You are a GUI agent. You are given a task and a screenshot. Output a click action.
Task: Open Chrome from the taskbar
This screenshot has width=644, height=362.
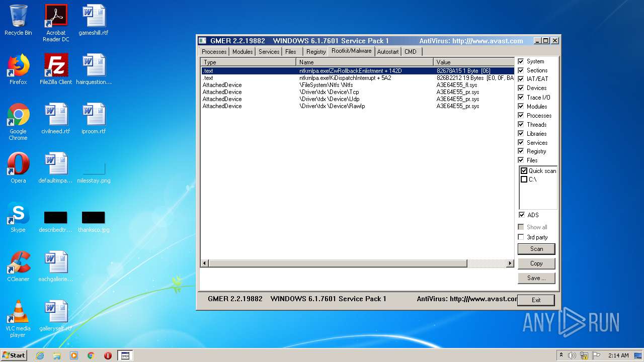[x=91, y=355]
